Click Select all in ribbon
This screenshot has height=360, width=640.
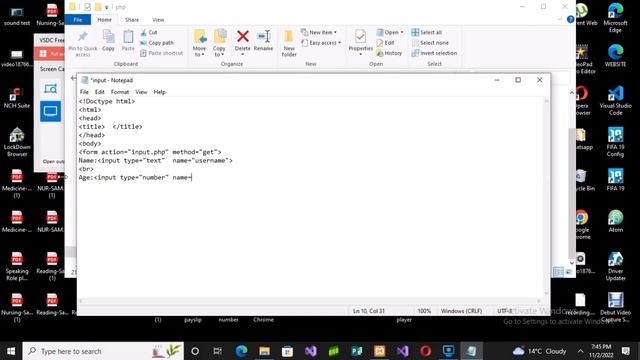[x=427, y=32]
